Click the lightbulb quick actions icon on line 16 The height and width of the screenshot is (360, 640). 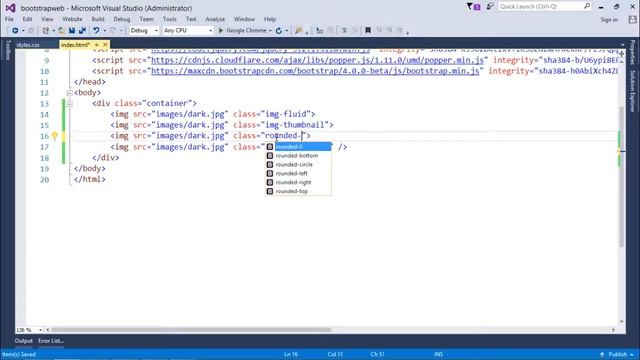[55, 136]
